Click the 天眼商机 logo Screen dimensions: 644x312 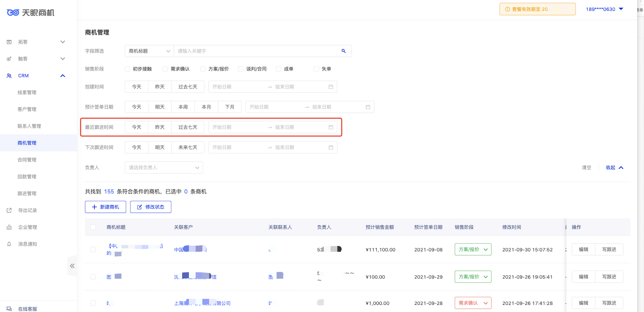(30, 13)
